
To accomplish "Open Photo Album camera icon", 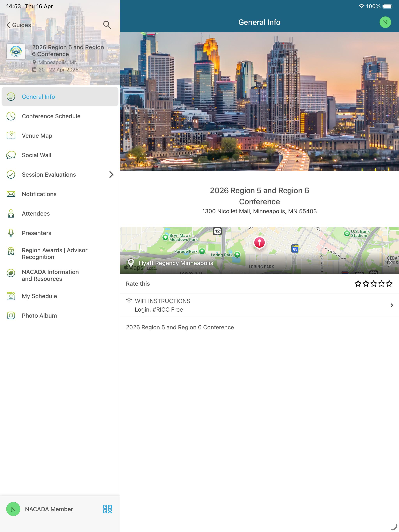I will click(11, 315).
